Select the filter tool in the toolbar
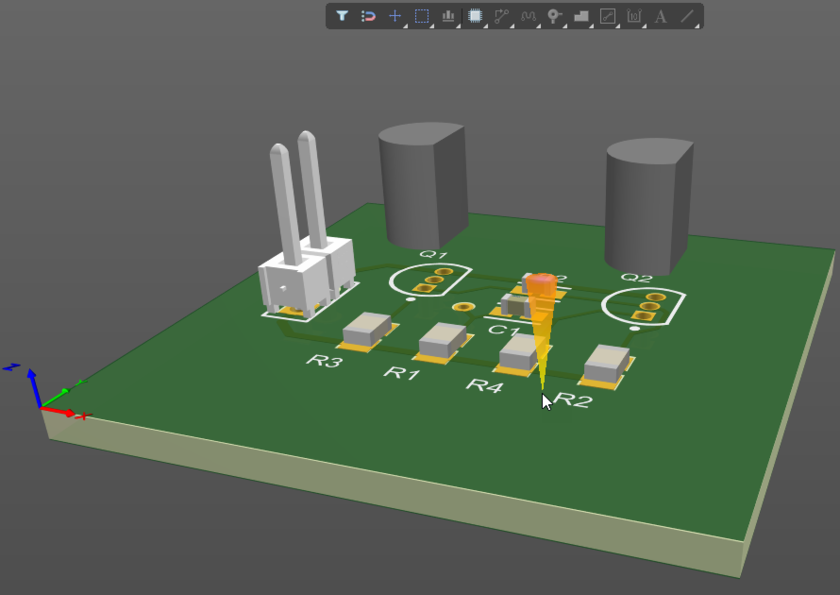840x595 pixels. 344,15
